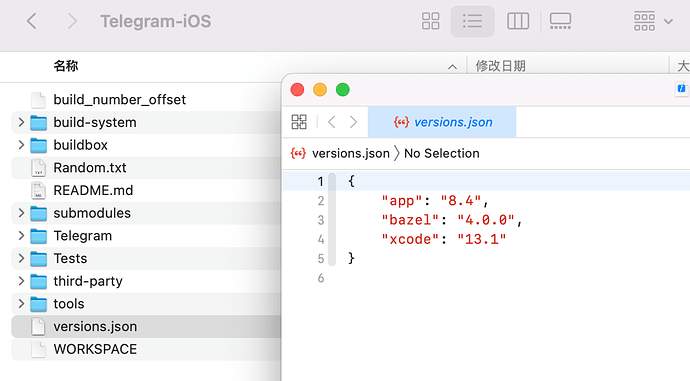Expand the Tests folder

point(21,258)
